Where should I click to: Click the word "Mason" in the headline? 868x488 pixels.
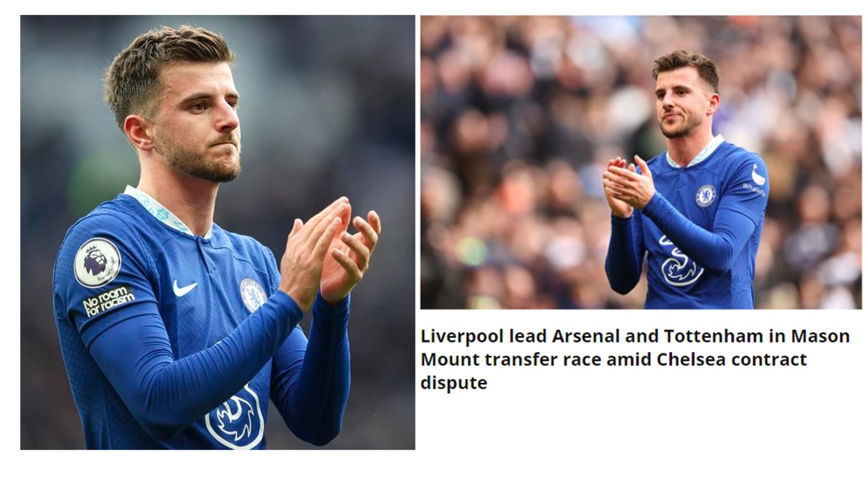coord(820,336)
